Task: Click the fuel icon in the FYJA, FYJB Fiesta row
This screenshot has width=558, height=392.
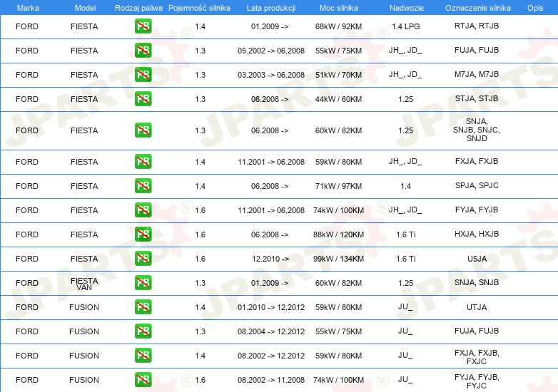Action: (143, 210)
